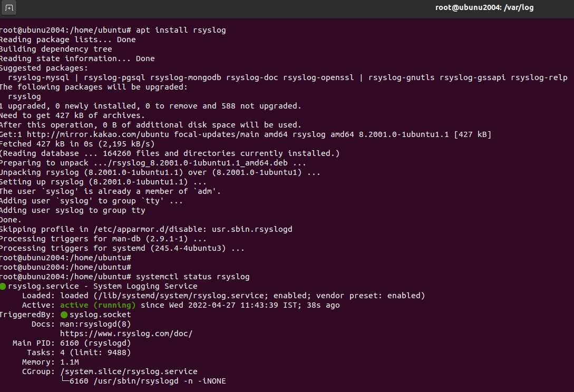The width and height of the screenshot is (574, 392).
Task: Click the 'After this operation' disk space line
Action: [150, 125]
